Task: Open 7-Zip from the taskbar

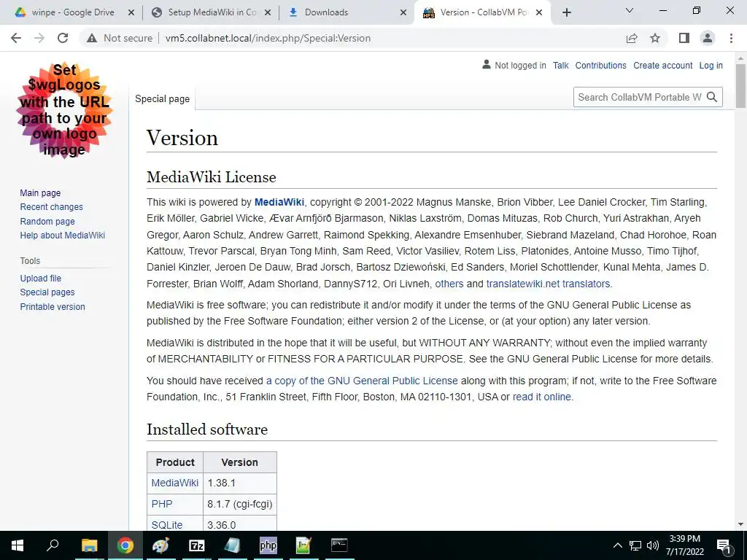Action: tap(196, 545)
